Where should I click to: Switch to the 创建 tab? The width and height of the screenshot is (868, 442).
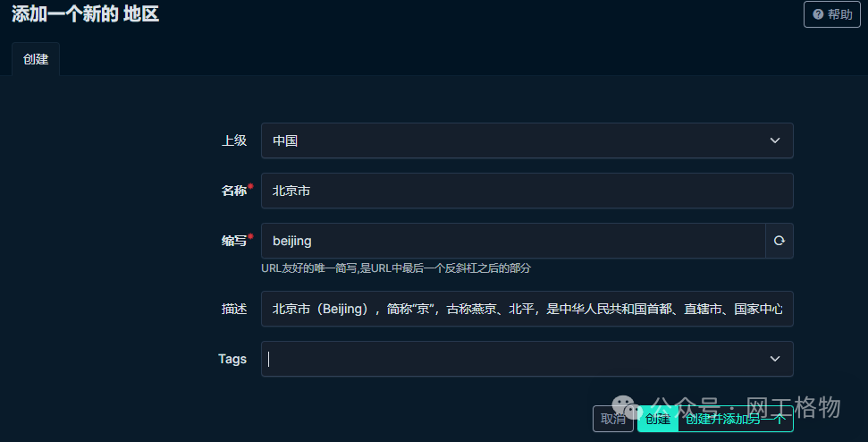pos(36,59)
